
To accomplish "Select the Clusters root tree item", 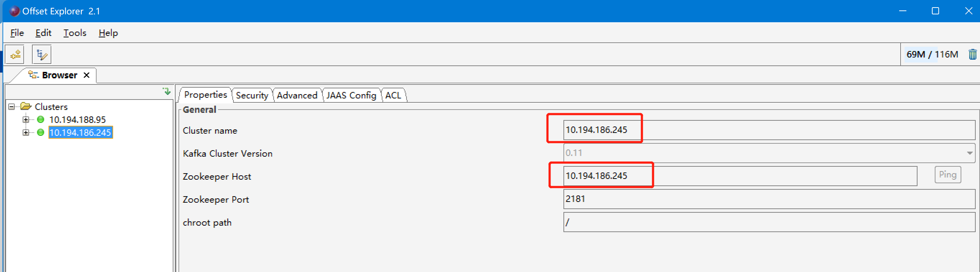I will click(x=51, y=106).
